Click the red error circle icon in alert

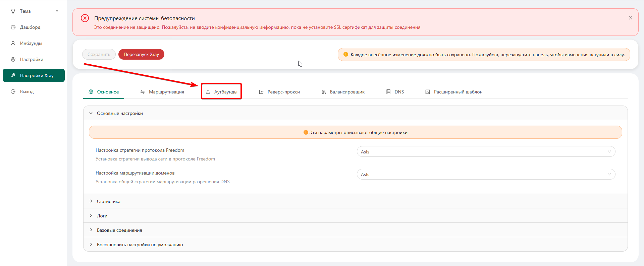[85, 18]
